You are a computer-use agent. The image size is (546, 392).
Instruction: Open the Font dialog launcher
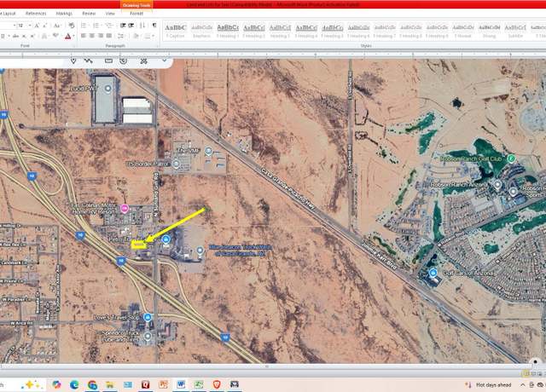pyautogui.click(x=73, y=45)
